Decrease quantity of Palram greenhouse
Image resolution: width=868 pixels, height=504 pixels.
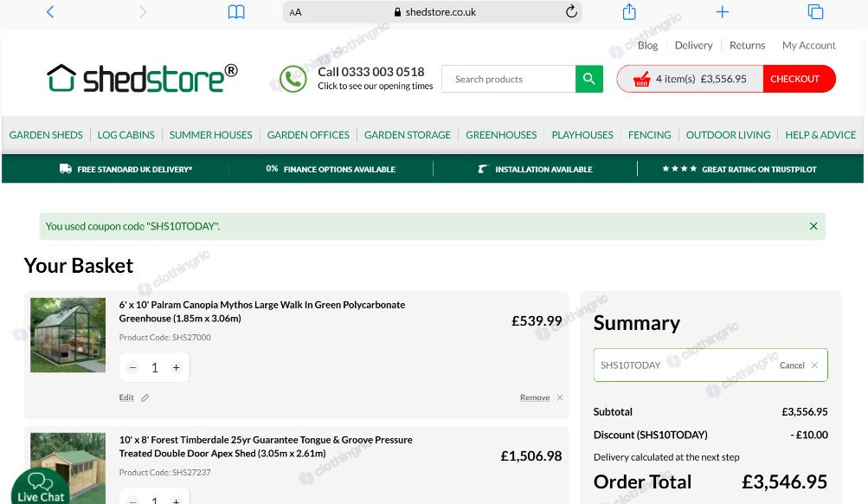pos(133,367)
